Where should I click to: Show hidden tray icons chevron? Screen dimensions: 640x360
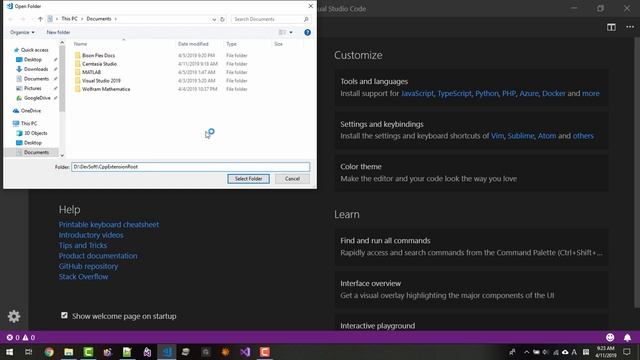[x=527, y=352]
